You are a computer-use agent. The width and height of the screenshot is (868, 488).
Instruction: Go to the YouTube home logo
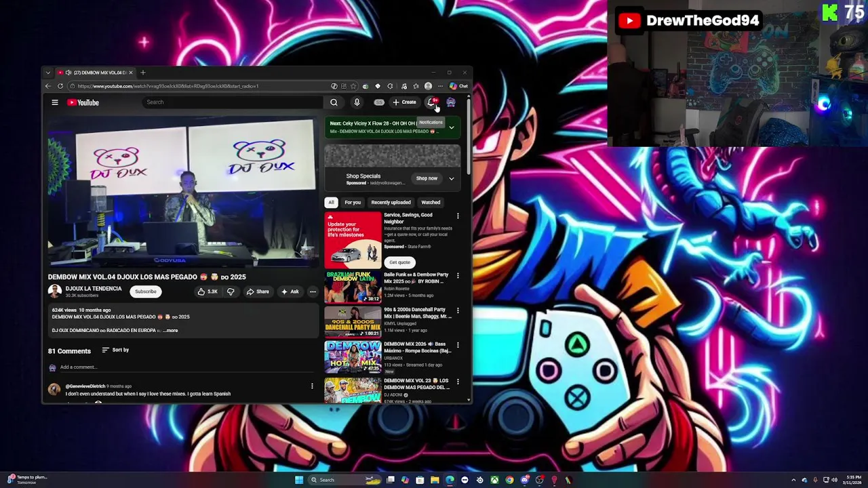83,102
